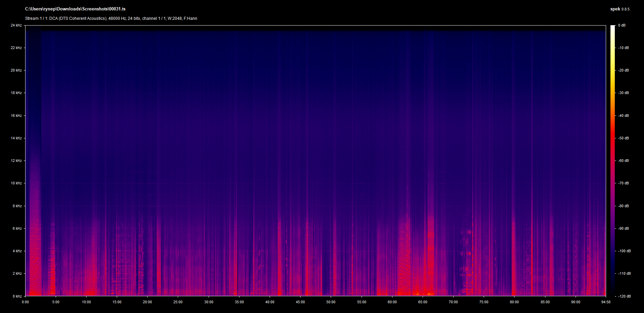Click the 16 kHz frequency axis label
This screenshot has width=644, height=313.
pyautogui.click(x=16, y=116)
